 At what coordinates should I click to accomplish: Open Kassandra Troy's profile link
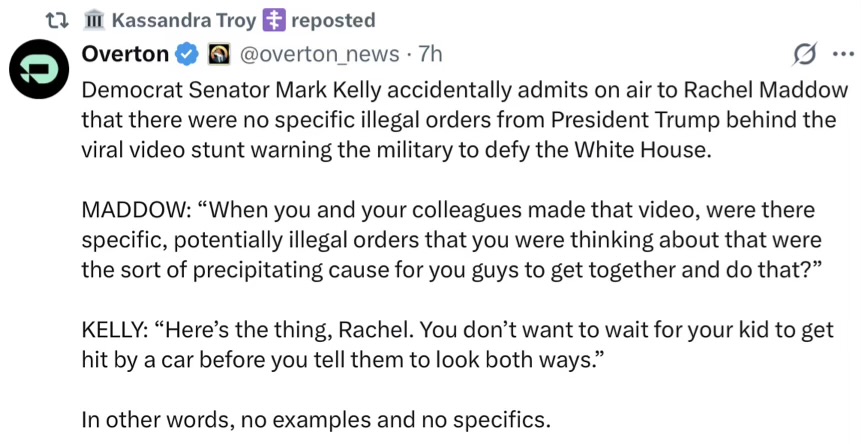184,20
